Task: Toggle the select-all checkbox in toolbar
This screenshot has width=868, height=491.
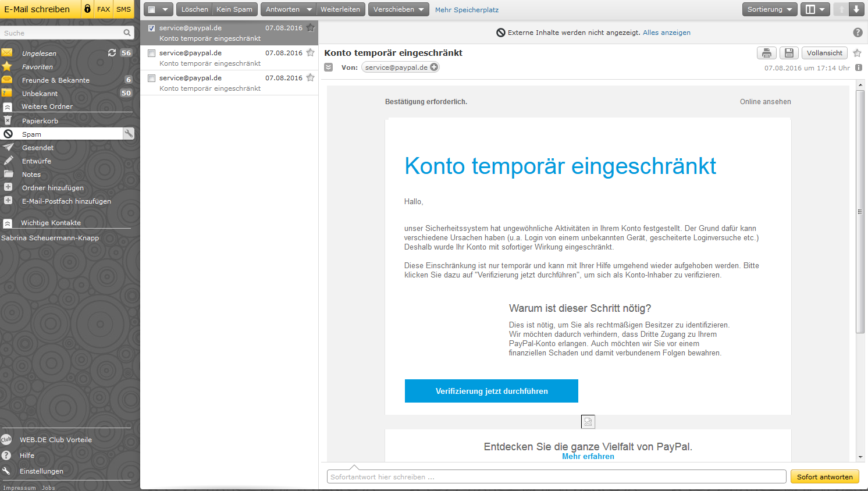Action: click(152, 9)
